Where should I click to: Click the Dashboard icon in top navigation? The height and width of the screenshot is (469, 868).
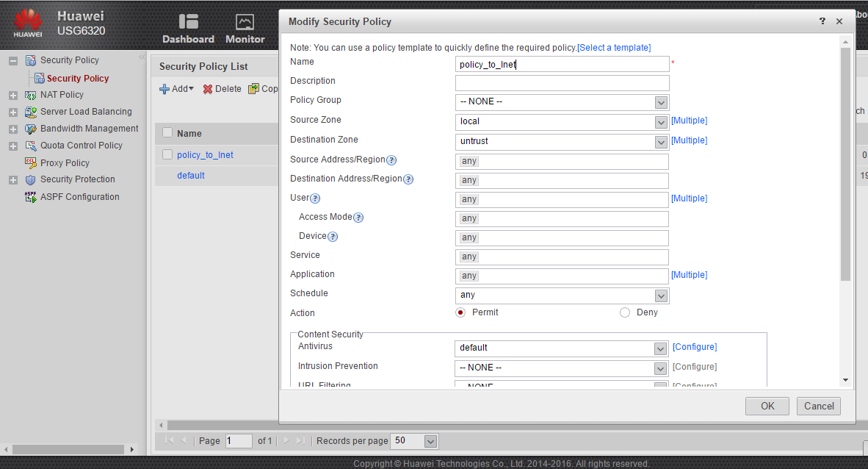[x=188, y=21]
